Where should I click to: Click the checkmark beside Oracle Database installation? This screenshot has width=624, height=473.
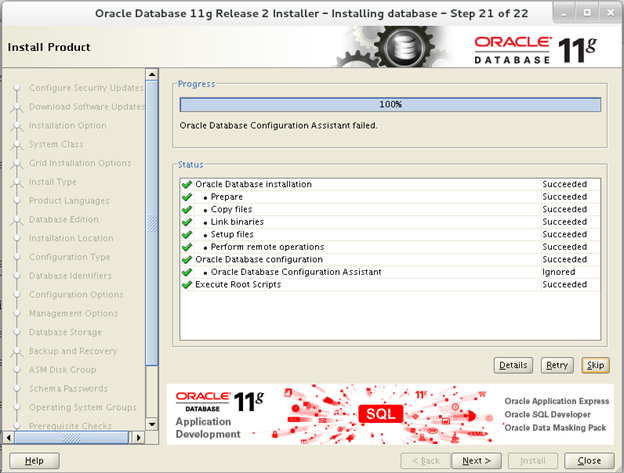click(x=187, y=185)
